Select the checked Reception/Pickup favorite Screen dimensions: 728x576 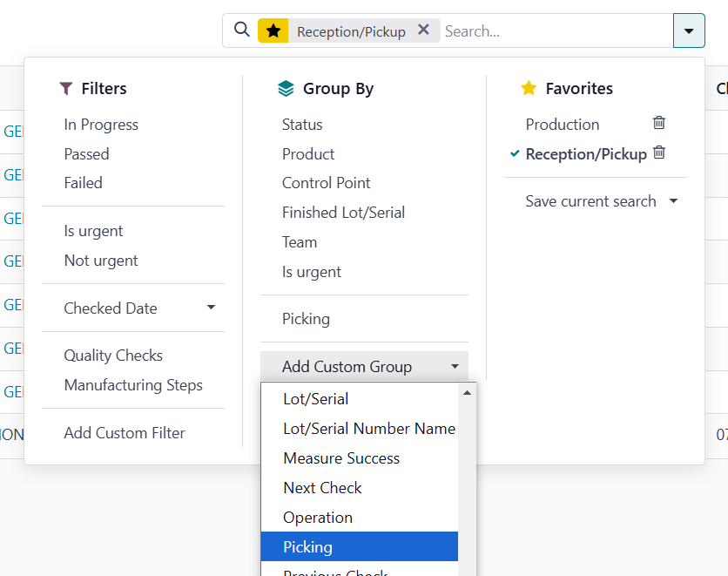585,154
